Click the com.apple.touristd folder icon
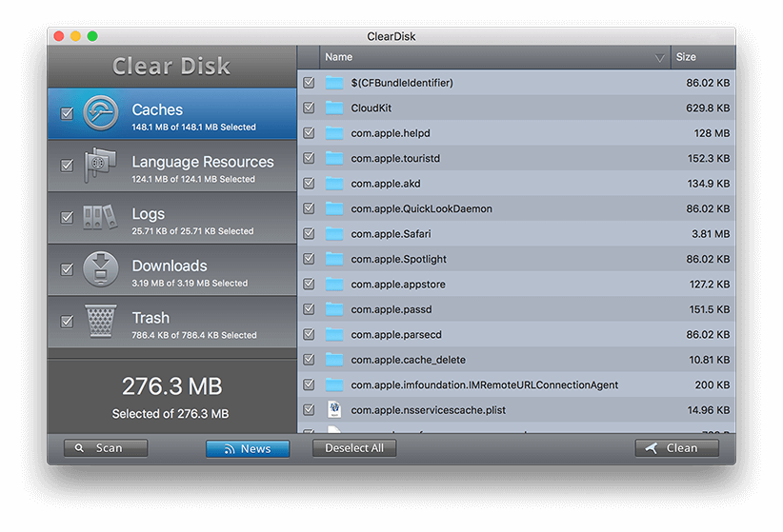Image resolution: width=783 pixels, height=532 pixels. (334, 158)
